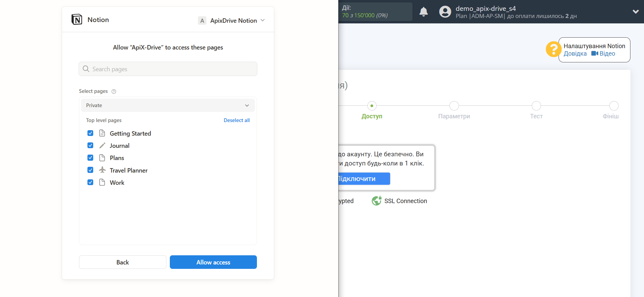Select the Параметри step marker

click(x=454, y=106)
